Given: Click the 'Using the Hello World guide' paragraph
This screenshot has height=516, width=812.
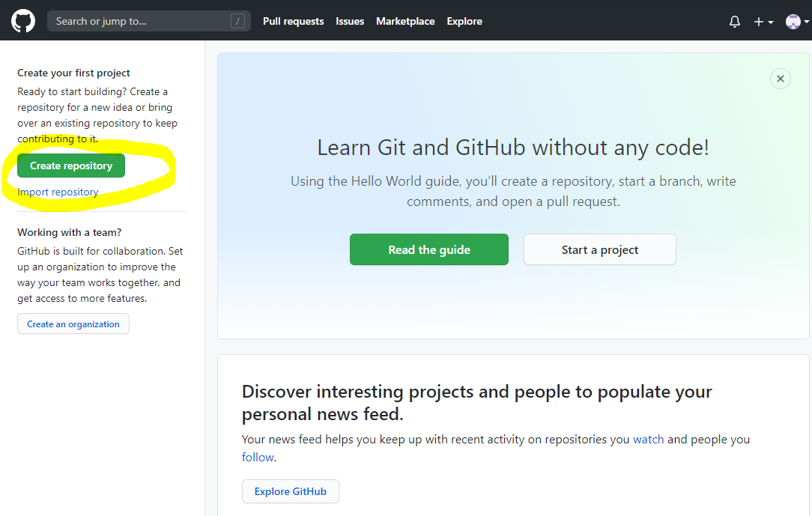Looking at the screenshot, I should (x=512, y=191).
